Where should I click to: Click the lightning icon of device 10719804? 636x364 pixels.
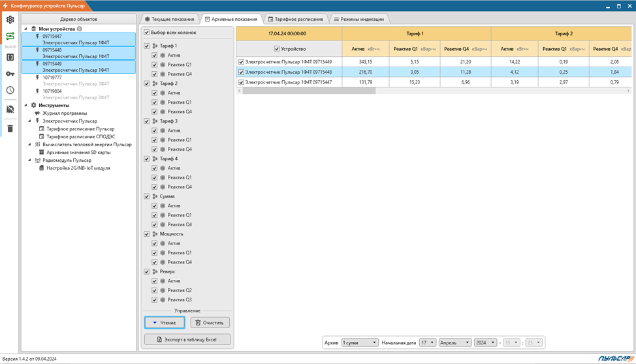tap(37, 91)
